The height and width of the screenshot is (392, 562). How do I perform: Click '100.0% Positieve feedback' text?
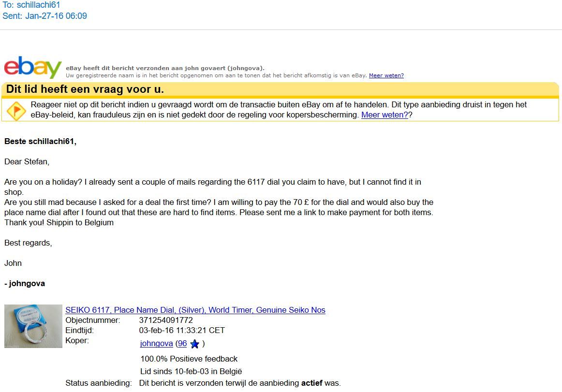[x=189, y=359]
